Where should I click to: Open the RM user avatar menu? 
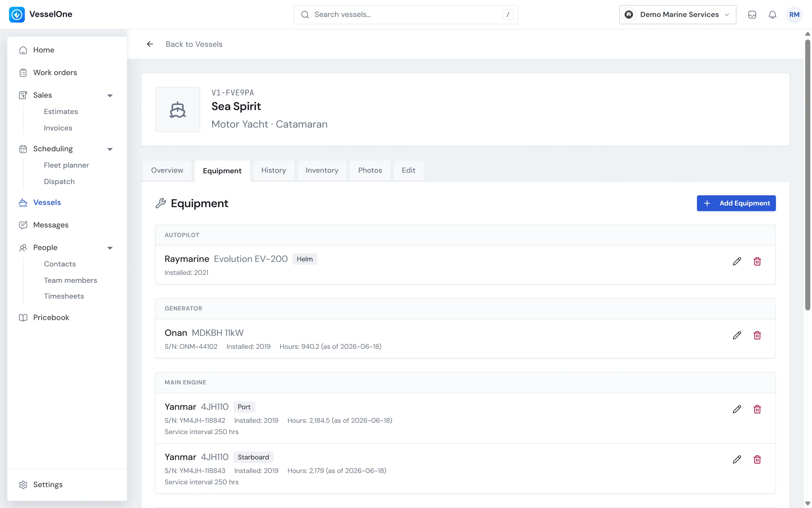point(794,14)
